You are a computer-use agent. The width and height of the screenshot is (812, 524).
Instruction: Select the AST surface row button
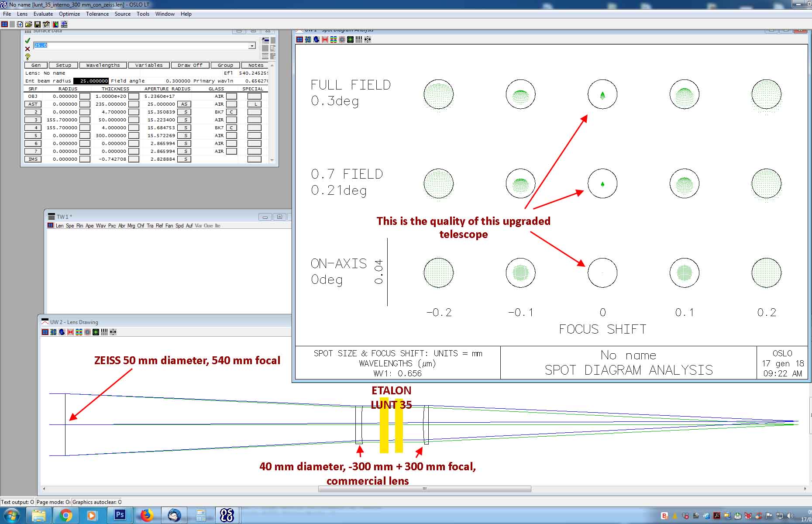[33, 104]
